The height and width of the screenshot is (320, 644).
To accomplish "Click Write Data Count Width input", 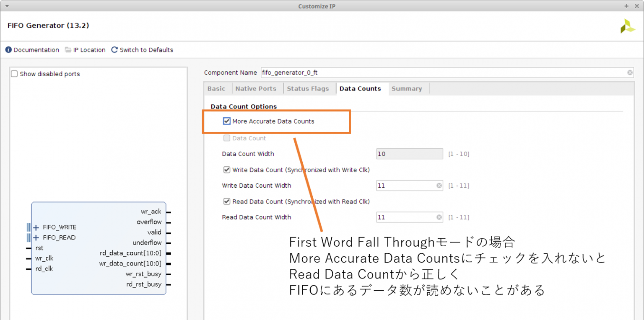I will point(405,186).
